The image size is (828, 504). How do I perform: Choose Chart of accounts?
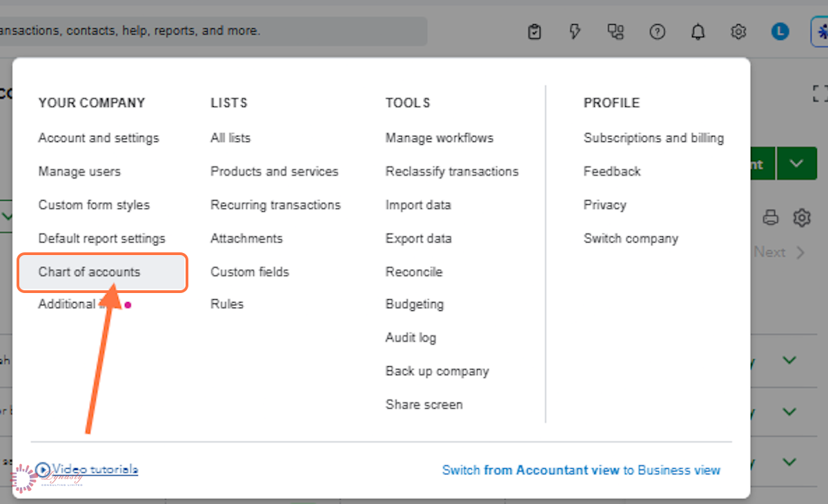tap(103, 272)
